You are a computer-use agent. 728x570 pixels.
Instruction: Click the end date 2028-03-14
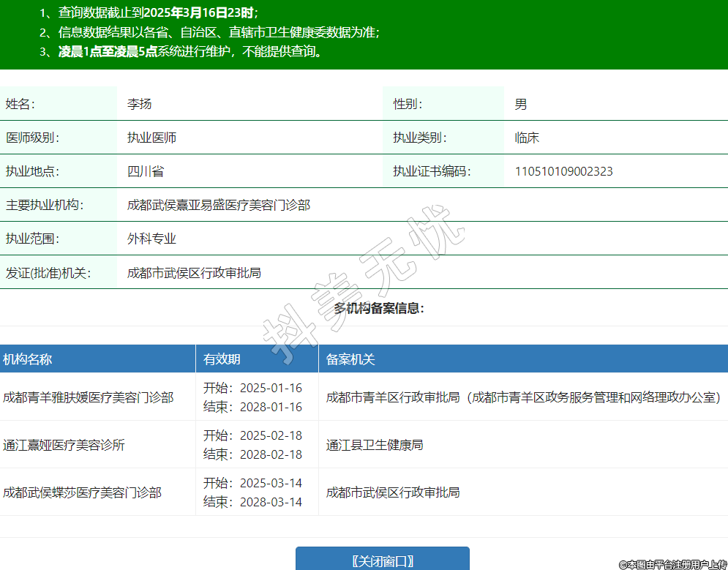(271, 502)
